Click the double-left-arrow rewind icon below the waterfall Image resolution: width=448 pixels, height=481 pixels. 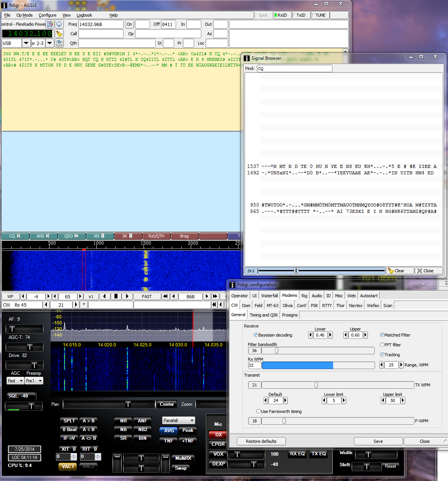point(165,296)
